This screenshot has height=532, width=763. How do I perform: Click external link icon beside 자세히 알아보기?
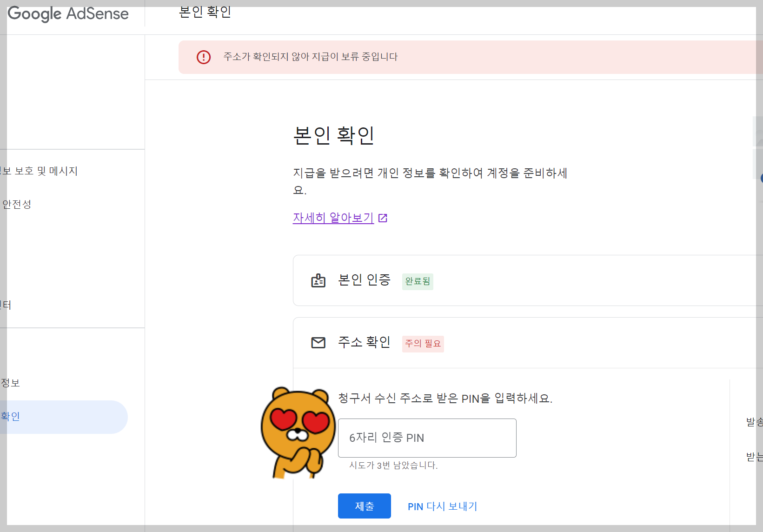pos(383,218)
